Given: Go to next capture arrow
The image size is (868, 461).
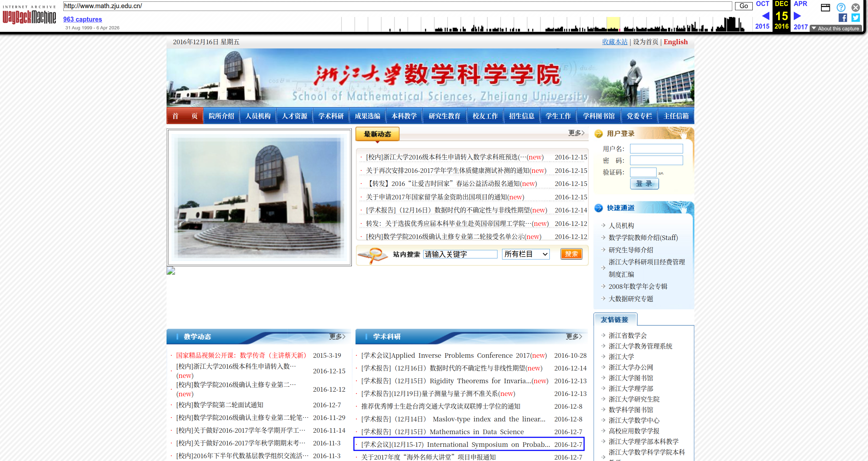Looking at the screenshot, I should point(797,16).
